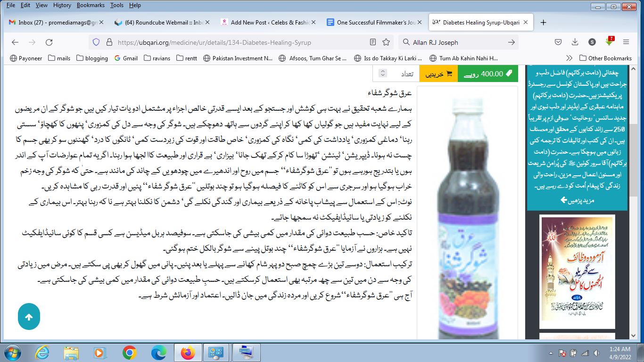Bookmark this page with the star icon

[386, 42]
